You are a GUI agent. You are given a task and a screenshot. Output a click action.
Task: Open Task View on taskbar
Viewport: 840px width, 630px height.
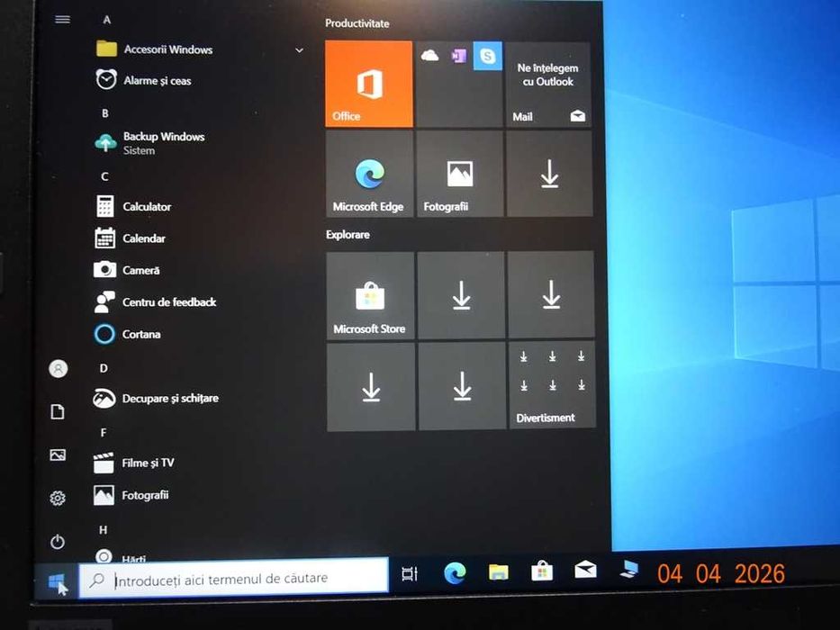click(410, 574)
